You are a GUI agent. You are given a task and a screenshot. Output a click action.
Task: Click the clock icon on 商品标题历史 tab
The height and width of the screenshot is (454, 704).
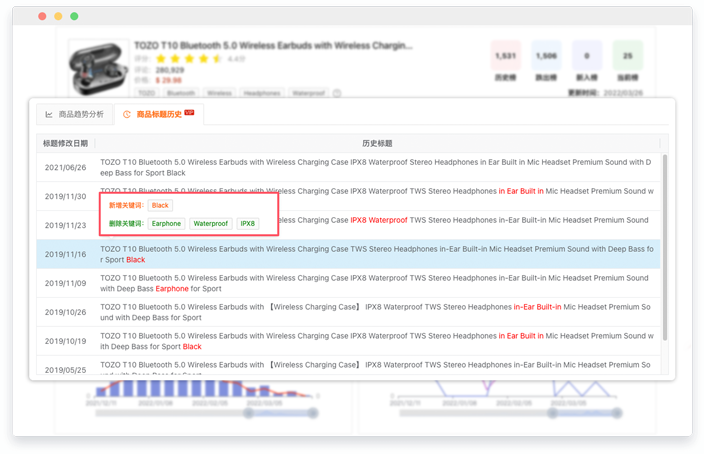(x=127, y=115)
